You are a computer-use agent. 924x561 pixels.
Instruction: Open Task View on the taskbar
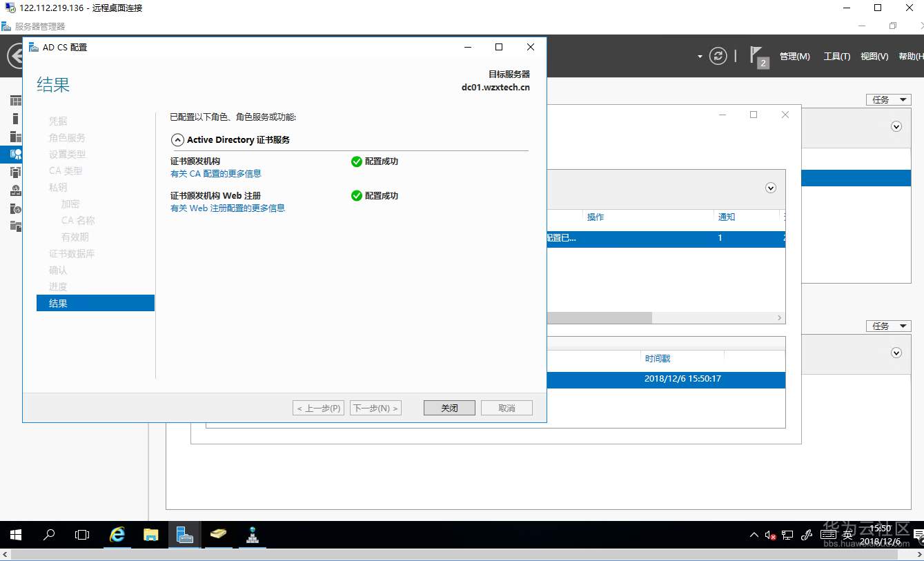pyautogui.click(x=82, y=535)
